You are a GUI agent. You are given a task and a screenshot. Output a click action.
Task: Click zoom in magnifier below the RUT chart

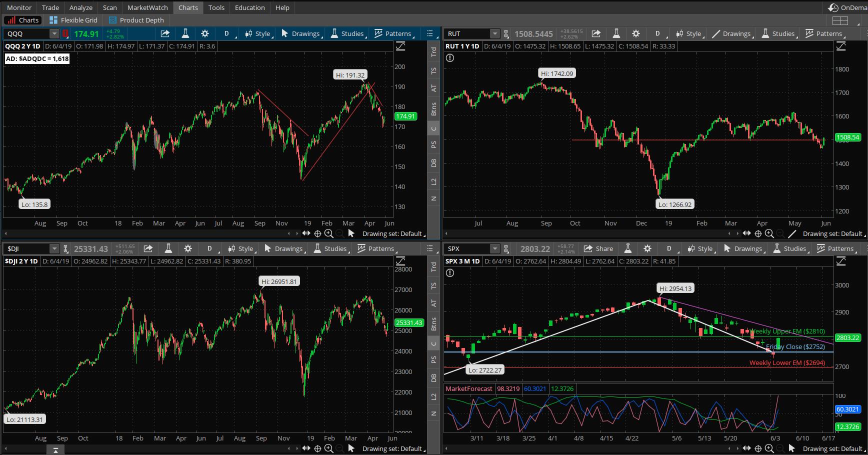tap(769, 233)
